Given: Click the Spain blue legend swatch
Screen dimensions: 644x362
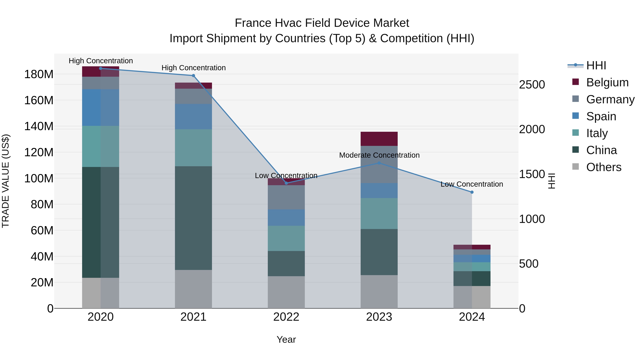Looking at the screenshot, I should tap(575, 116).
